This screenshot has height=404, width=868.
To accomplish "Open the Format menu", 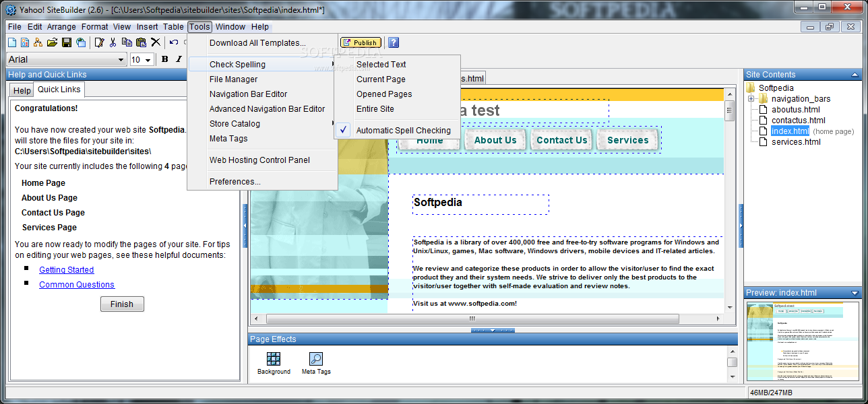I will point(94,27).
